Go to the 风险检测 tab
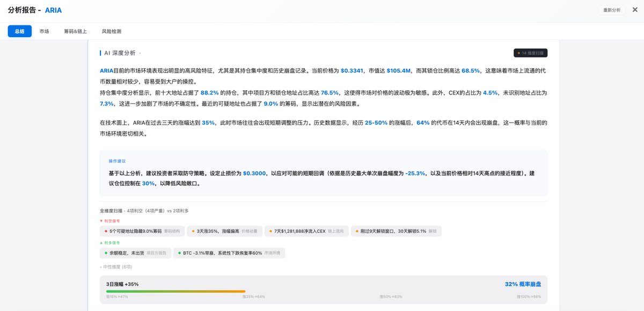 coord(111,31)
